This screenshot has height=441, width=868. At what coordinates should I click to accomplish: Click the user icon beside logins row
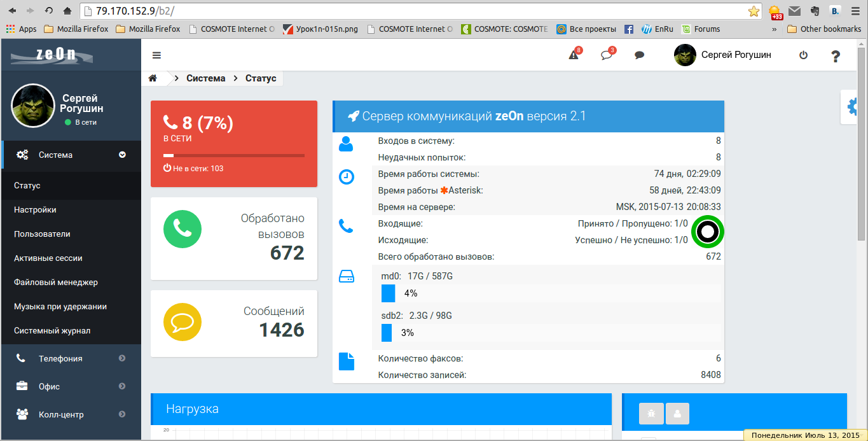tap(346, 144)
